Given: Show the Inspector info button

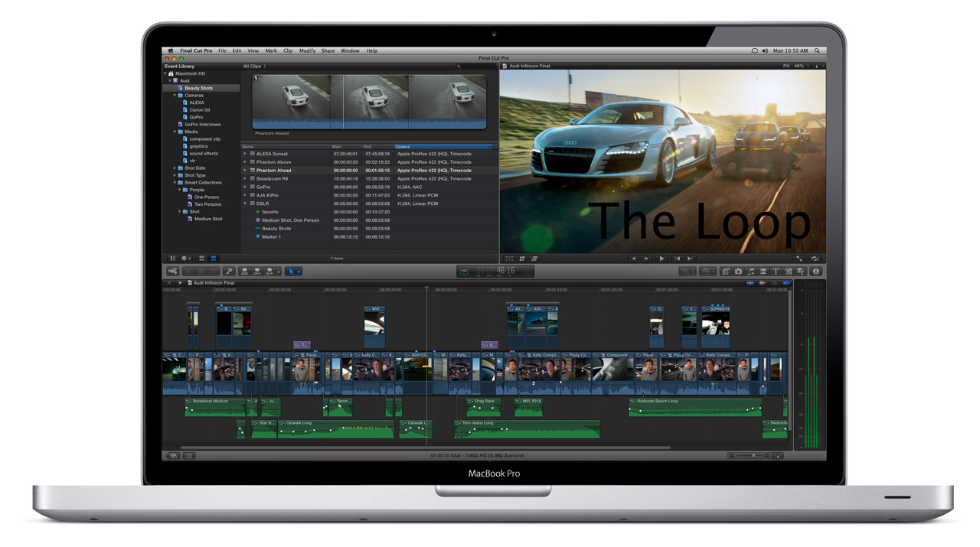Looking at the screenshot, I should coord(816,272).
